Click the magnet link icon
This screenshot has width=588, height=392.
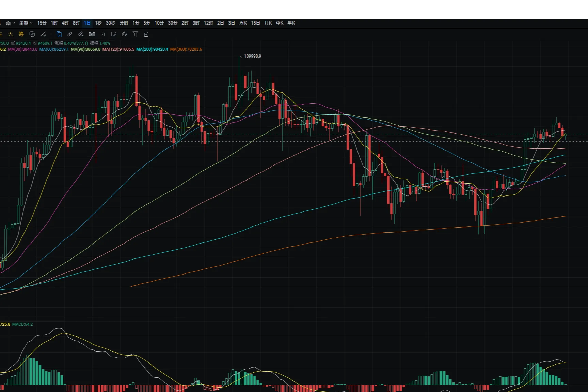point(125,34)
